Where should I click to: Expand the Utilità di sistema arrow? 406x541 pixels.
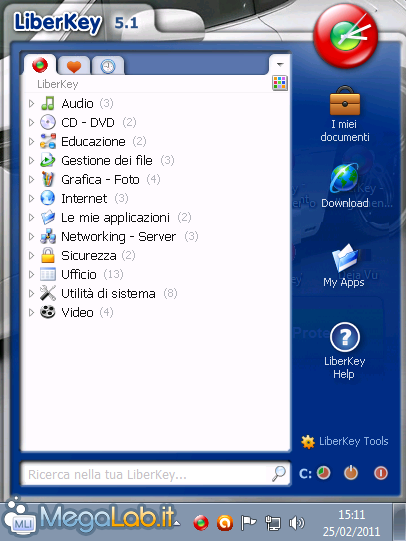pos(31,293)
